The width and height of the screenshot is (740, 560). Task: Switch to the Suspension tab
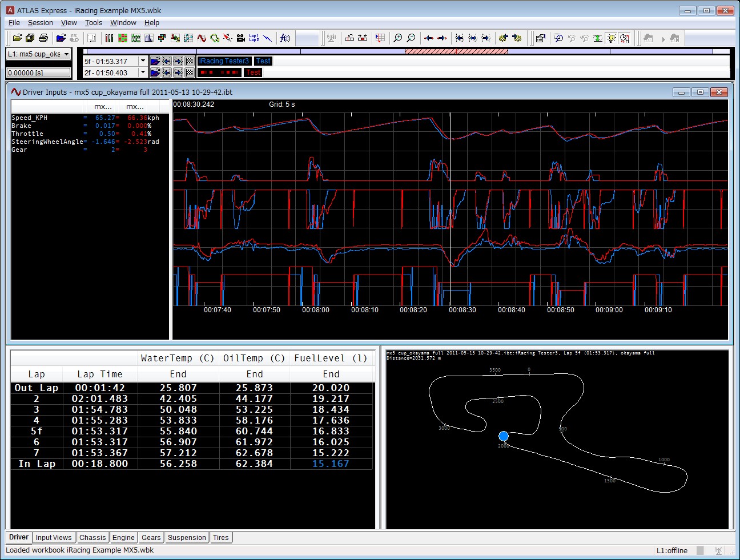(x=187, y=538)
